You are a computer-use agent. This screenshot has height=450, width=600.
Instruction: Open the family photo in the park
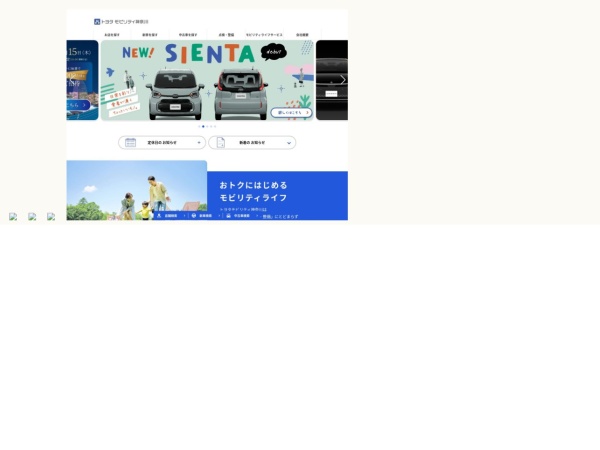pos(137,190)
